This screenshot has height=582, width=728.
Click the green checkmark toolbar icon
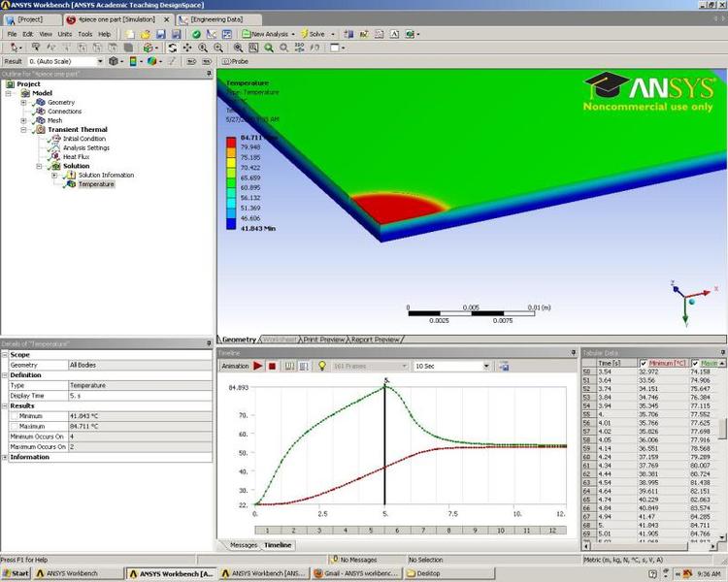tap(196, 34)
